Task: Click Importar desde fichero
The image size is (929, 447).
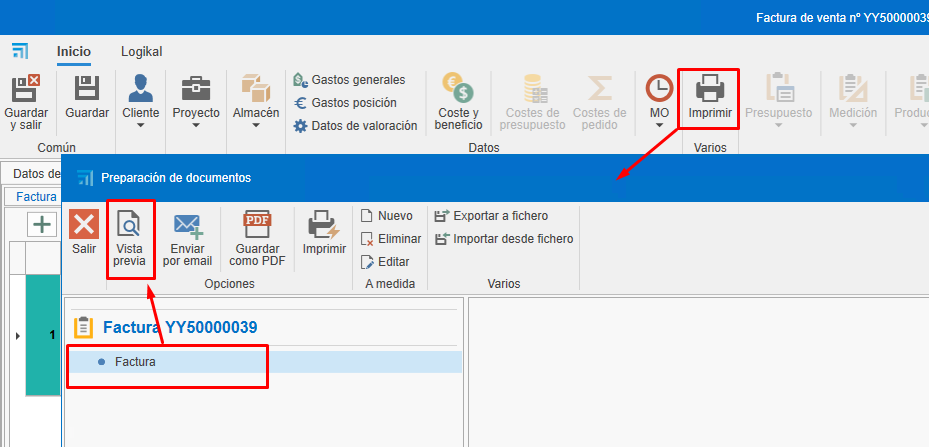Action: click(504, 239)
